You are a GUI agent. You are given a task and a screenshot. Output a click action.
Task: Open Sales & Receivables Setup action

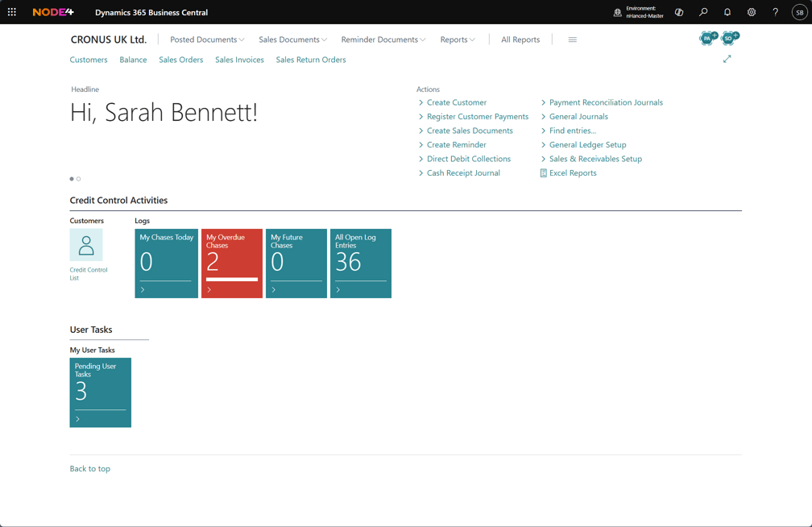595,159
